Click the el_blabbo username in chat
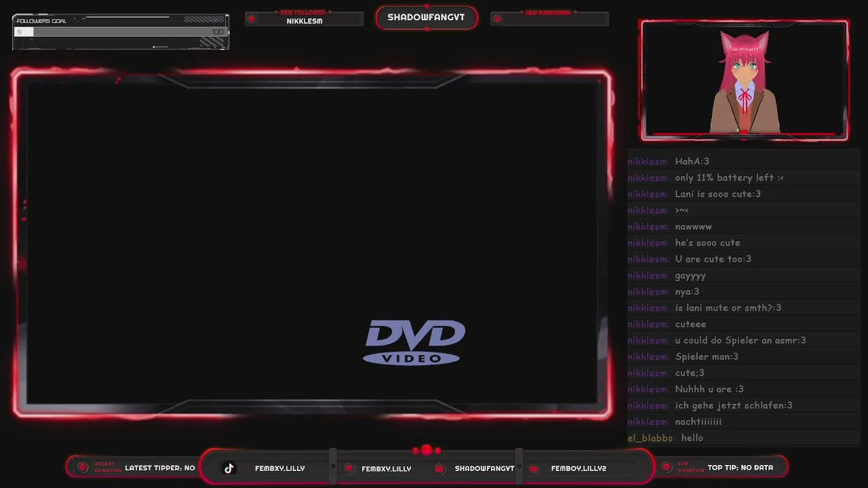 tap(652, 438)
